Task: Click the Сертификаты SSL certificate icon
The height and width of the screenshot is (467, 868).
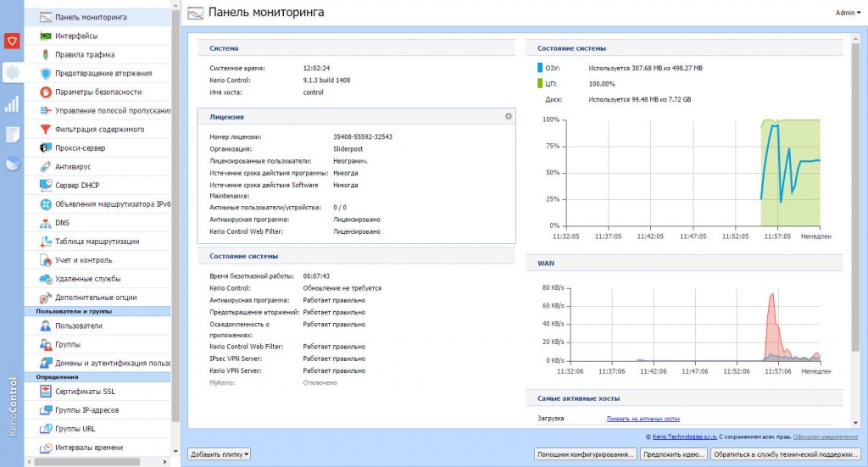Action: [x=46, y=392]
